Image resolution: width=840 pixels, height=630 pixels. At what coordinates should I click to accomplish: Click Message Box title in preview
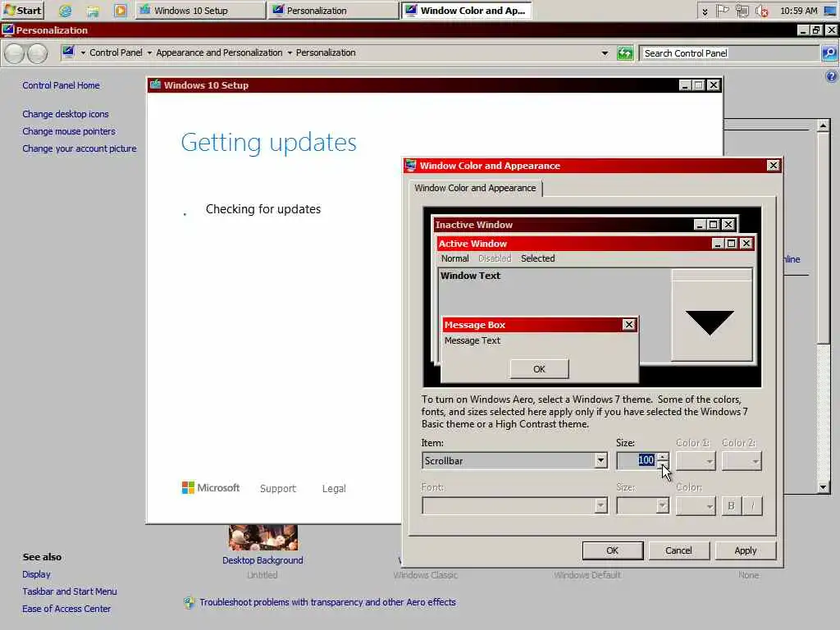pyautogui.click(x=475, y=325)
